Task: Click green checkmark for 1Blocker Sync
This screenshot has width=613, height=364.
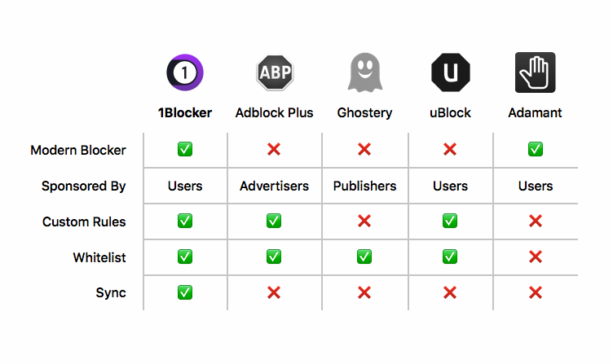Action: click(x=185, y=292)
